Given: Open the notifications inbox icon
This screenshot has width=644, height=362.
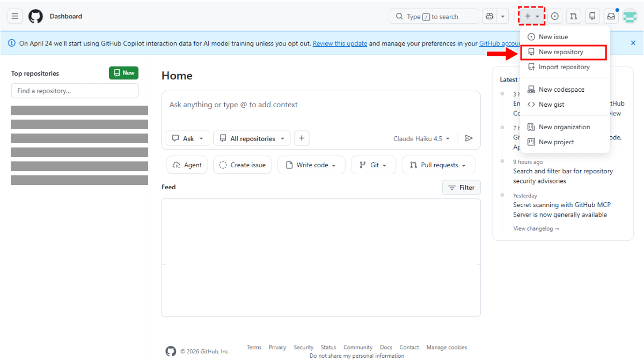Looking at the screenshot, I should pyautogui.click(x=611, y=16).
